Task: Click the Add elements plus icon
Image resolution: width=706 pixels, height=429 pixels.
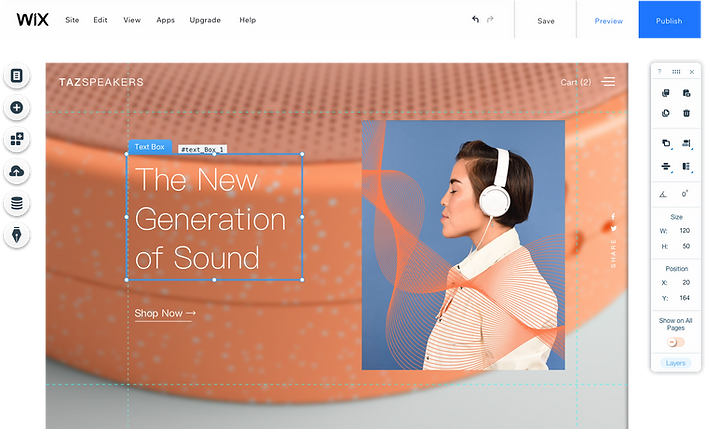Action: (x=17, y=108)
